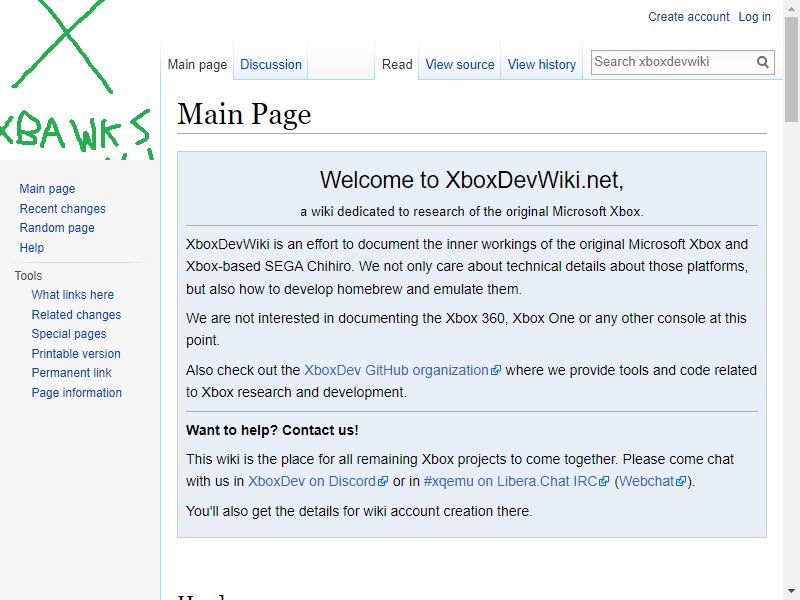Click the Welcome to XboxDevWiki.net heading

click(471, 180)
